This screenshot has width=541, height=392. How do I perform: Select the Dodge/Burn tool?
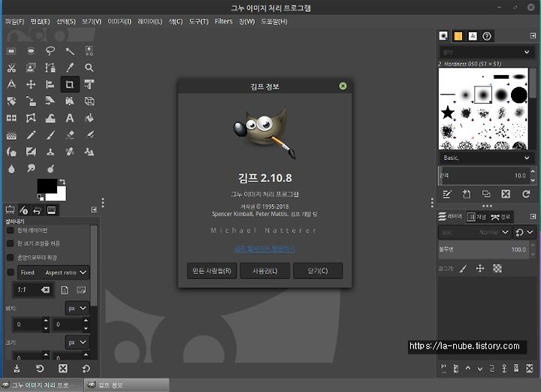(x=50, y=169)
